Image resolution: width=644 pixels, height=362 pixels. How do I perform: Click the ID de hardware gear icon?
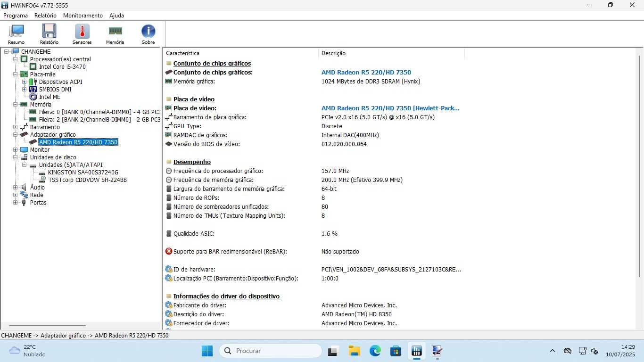tap(169, 269)
